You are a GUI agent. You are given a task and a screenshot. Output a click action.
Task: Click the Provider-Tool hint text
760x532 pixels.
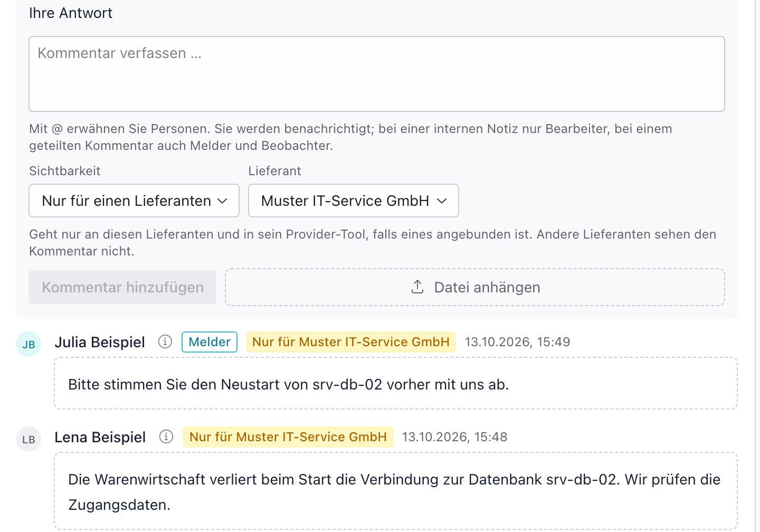(x=373, y=243)
